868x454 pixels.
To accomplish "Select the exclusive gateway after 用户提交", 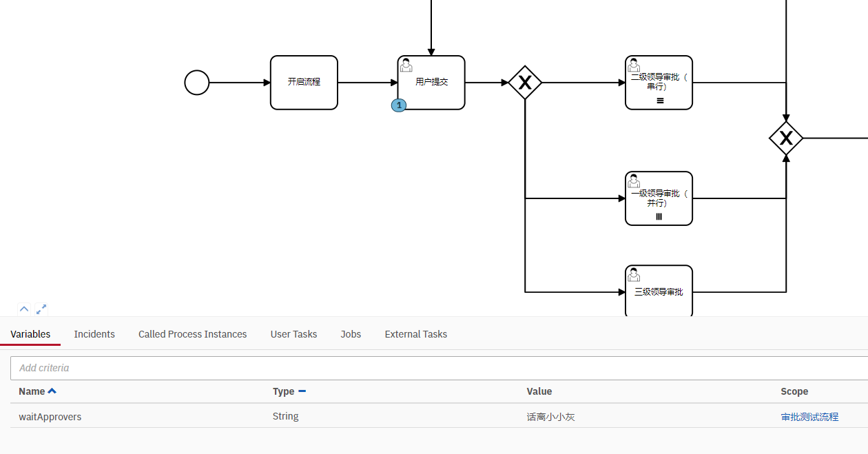I will coord(525,83).
